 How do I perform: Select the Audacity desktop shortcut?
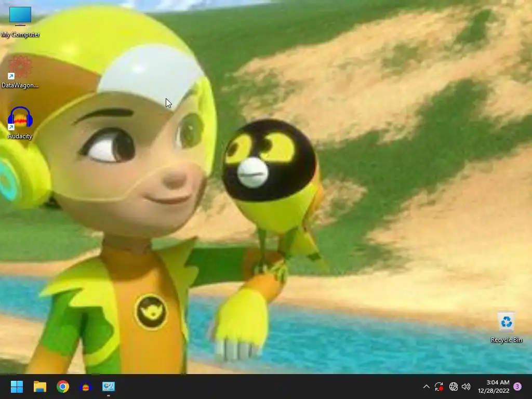tap(20, 123)
